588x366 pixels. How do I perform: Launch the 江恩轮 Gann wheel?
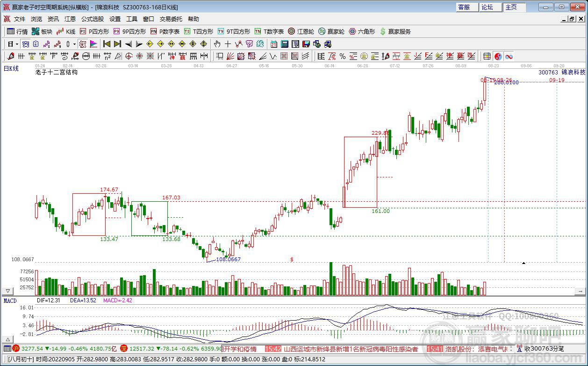tap(301, 31)
